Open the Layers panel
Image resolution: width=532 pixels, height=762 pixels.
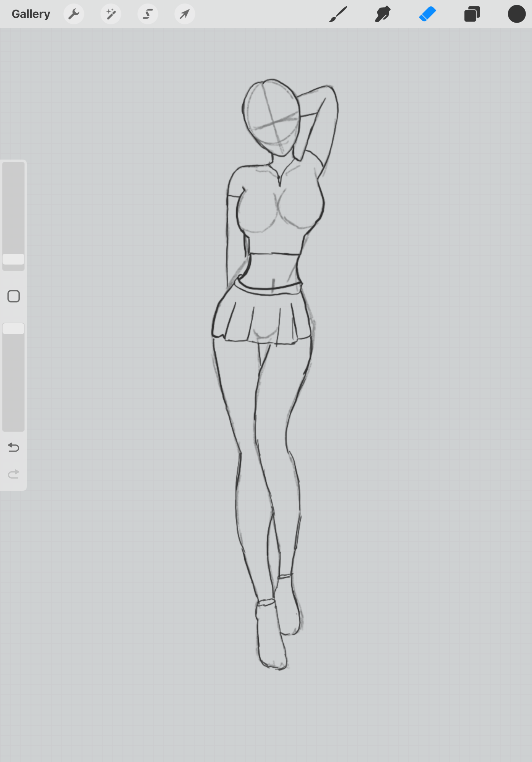[472, 14]
